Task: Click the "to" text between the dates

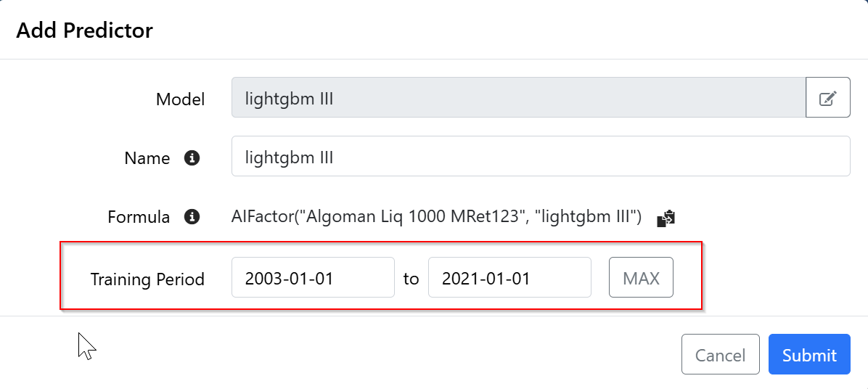Action: point(411,279)
